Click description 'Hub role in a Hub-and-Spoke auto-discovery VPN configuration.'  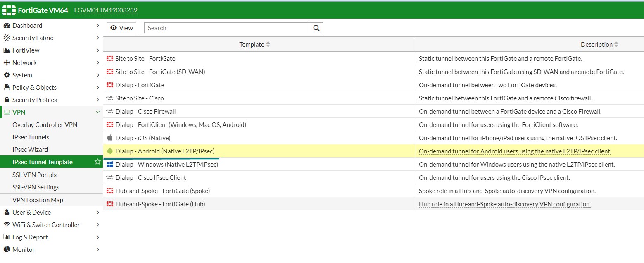pos(505,204)
